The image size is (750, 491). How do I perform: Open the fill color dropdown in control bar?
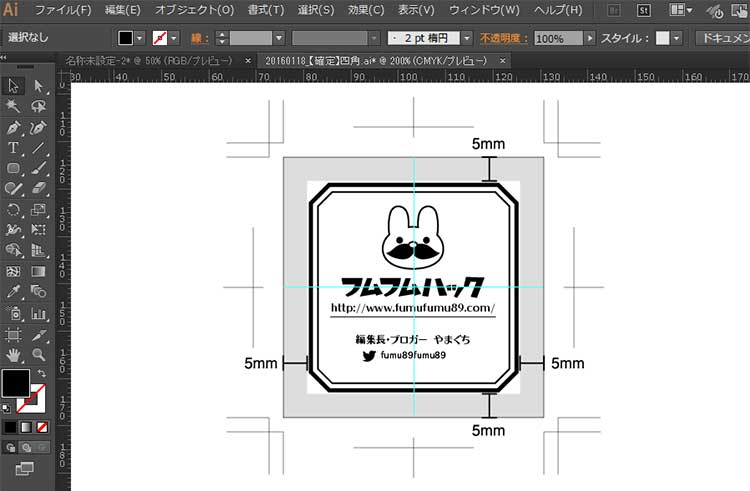click(140, 38)
